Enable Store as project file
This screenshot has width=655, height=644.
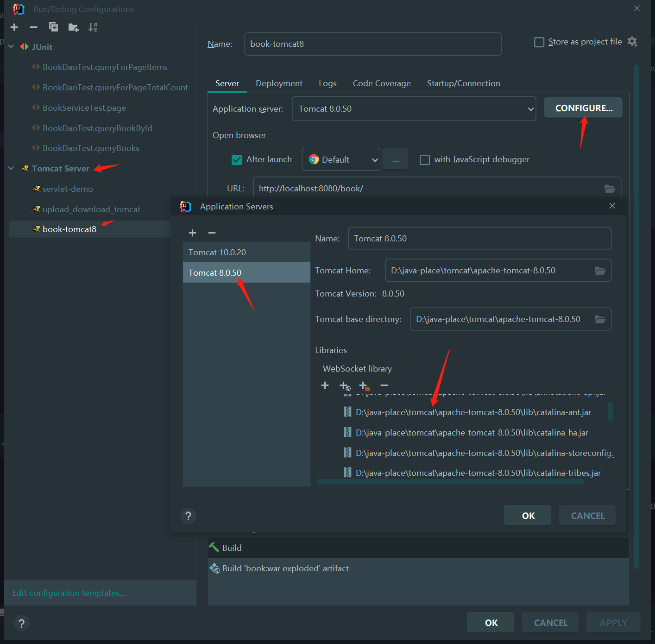(x=539, y=42)
